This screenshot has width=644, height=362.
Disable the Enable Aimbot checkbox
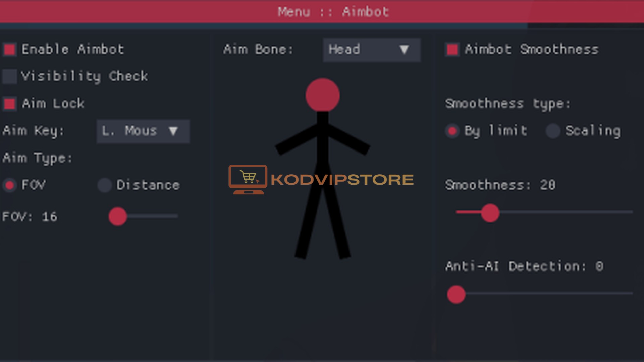coord(10,50)
